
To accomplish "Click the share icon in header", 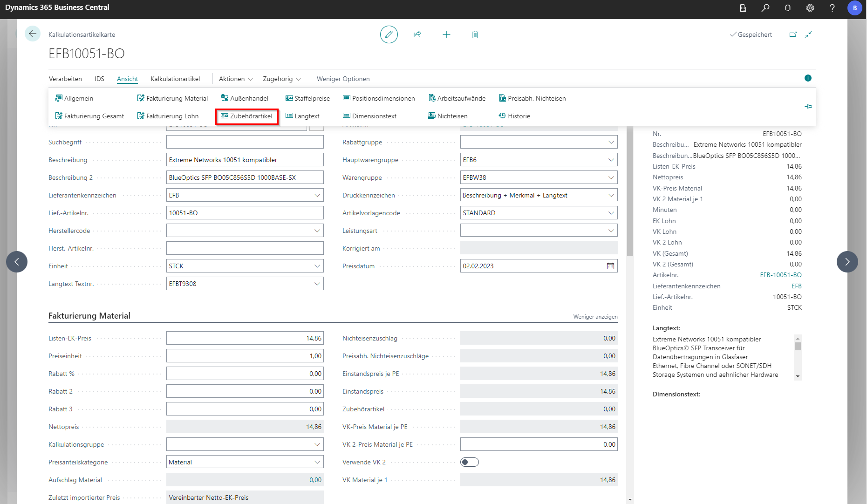I will [x=417, y=34].
